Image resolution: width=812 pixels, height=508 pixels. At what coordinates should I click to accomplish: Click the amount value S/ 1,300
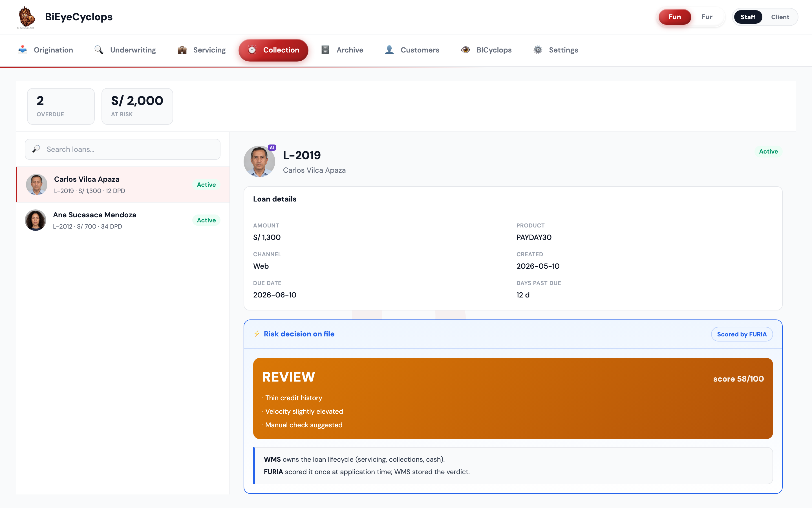267,237
